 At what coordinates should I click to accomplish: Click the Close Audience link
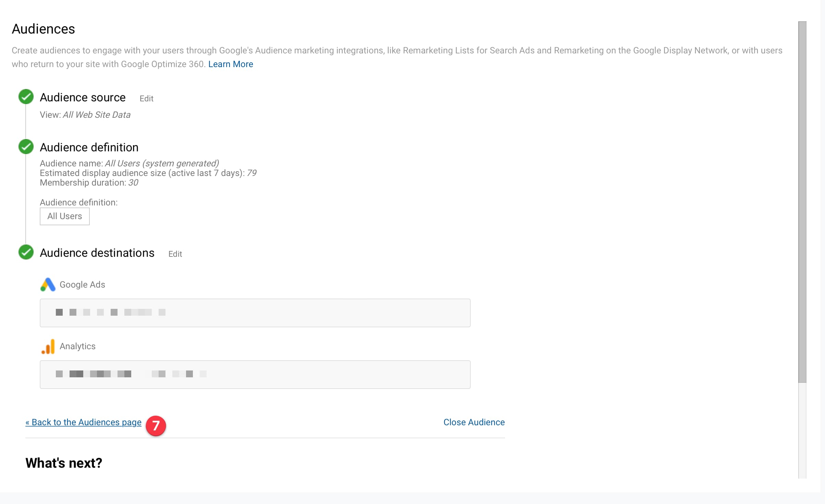click(x=474, y=422)
